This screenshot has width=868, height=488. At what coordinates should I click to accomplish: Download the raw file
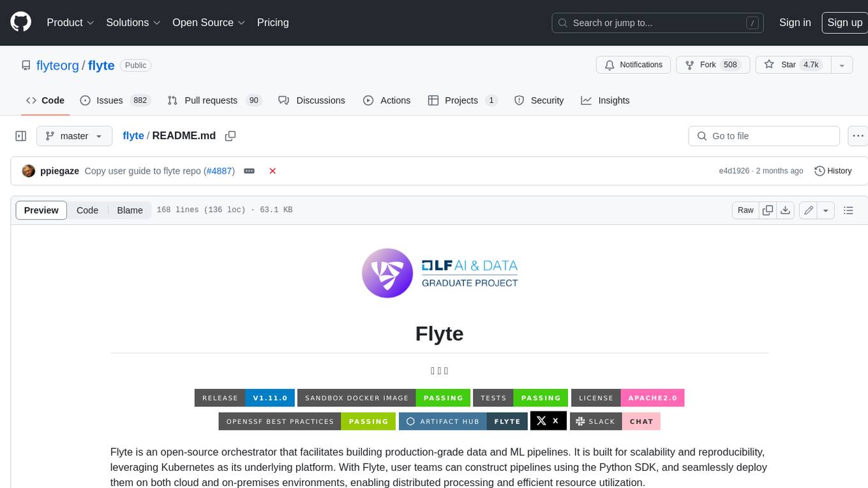tap(786, 210)
